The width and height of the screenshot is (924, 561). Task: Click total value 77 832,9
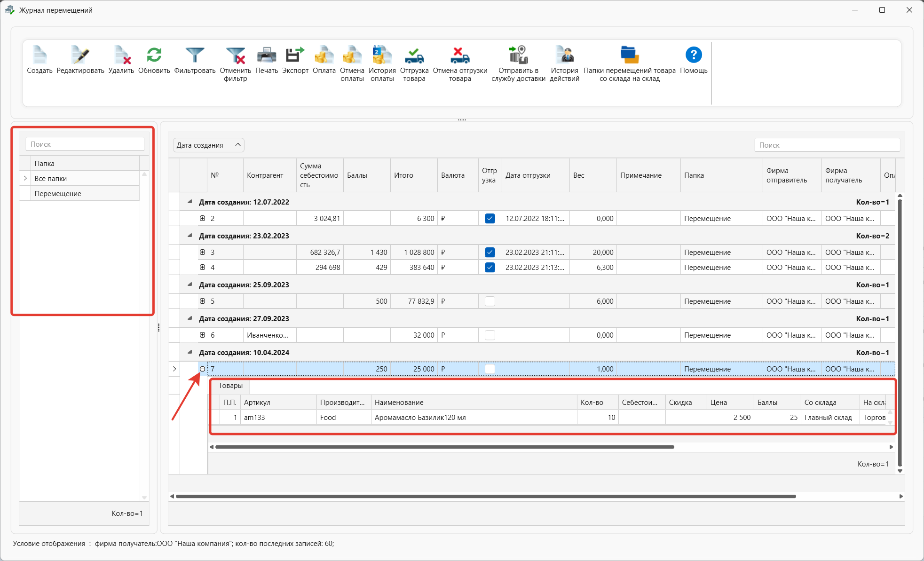coord(414,301)
